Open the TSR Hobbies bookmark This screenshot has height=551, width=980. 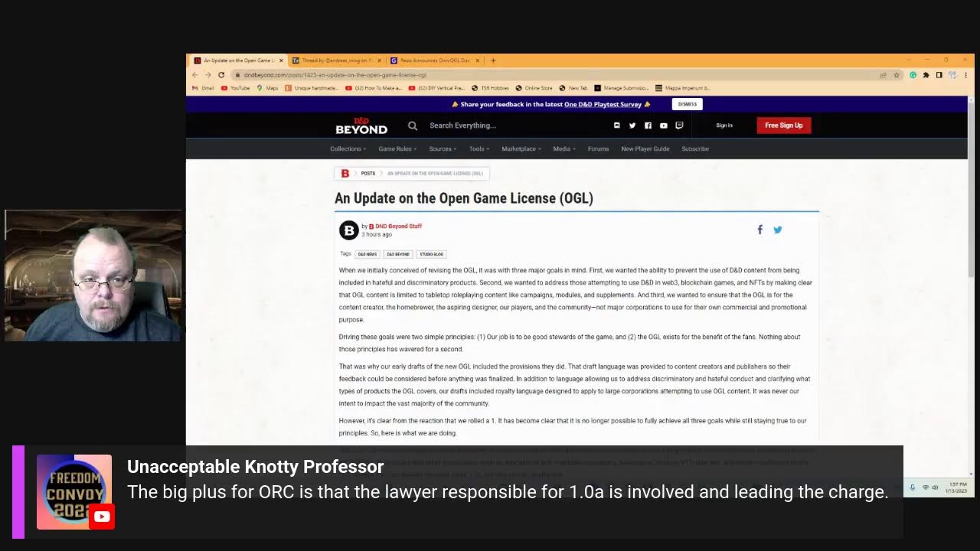point(490,88)
